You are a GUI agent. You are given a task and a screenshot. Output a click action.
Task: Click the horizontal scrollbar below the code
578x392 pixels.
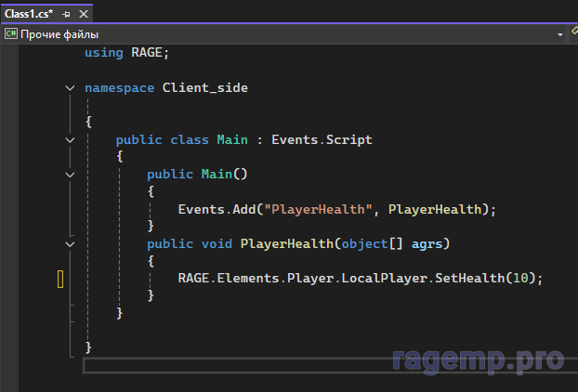(279, 365)
